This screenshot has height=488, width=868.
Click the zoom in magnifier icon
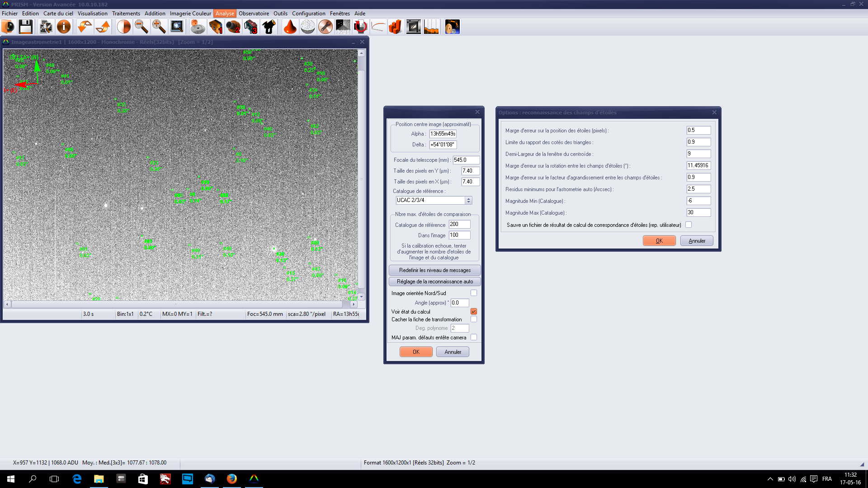(x=159, y=27)
